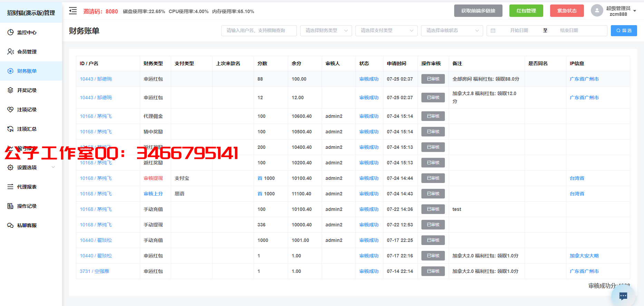This screenshot has height=306, width=644.
Task: Open user 10443 / 郜德琬 in first row
Action: tap(96, 79)
